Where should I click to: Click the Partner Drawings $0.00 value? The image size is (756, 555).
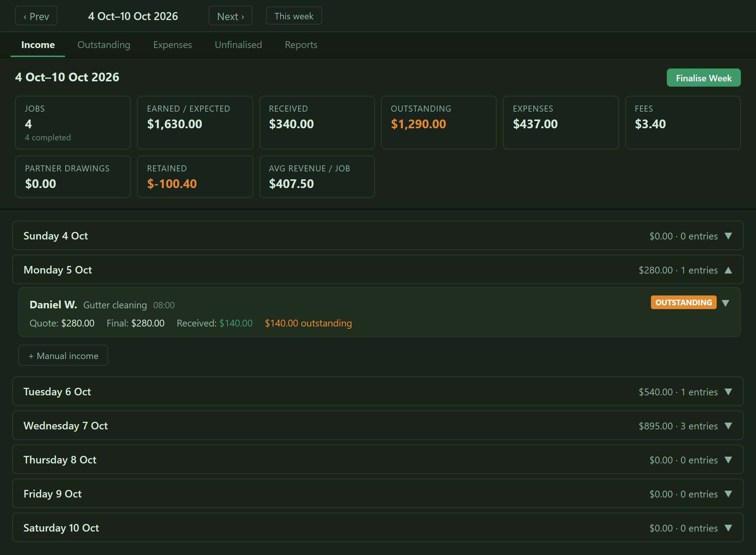pos(40,184)
